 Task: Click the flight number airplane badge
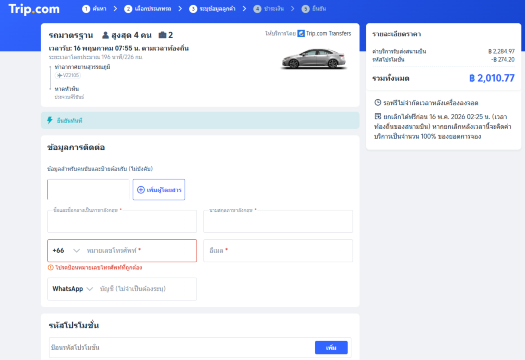coord(68,75)
